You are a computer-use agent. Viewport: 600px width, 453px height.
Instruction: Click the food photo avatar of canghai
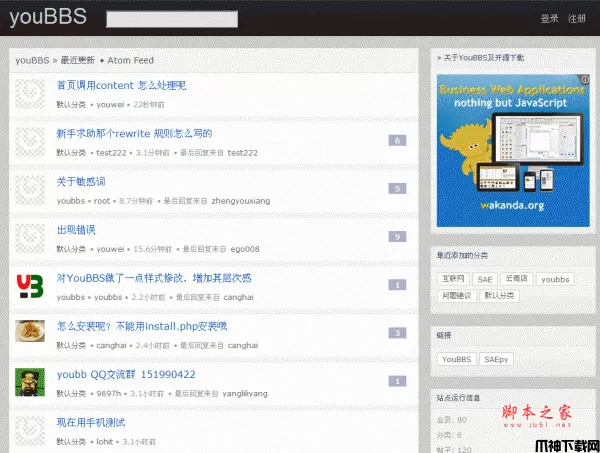pos(30,333)
